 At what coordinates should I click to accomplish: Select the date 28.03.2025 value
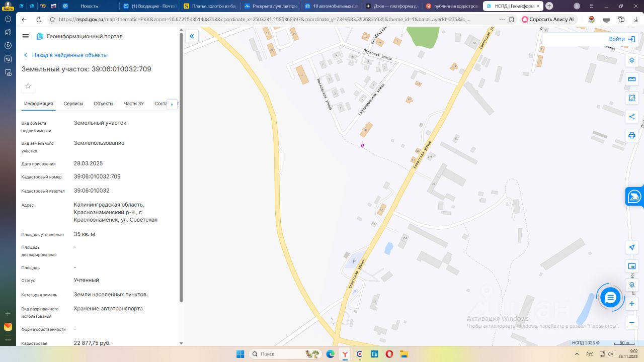tap(88, 163)
